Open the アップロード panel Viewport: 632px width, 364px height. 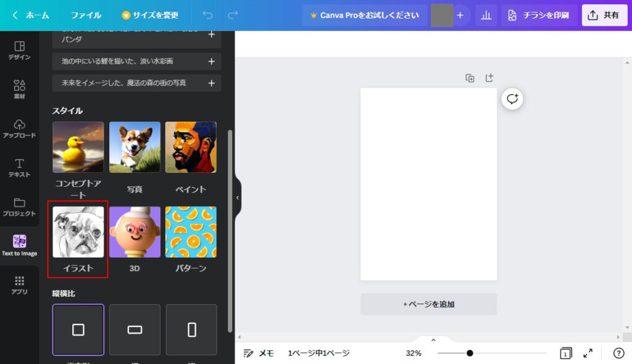coord(19,128)
